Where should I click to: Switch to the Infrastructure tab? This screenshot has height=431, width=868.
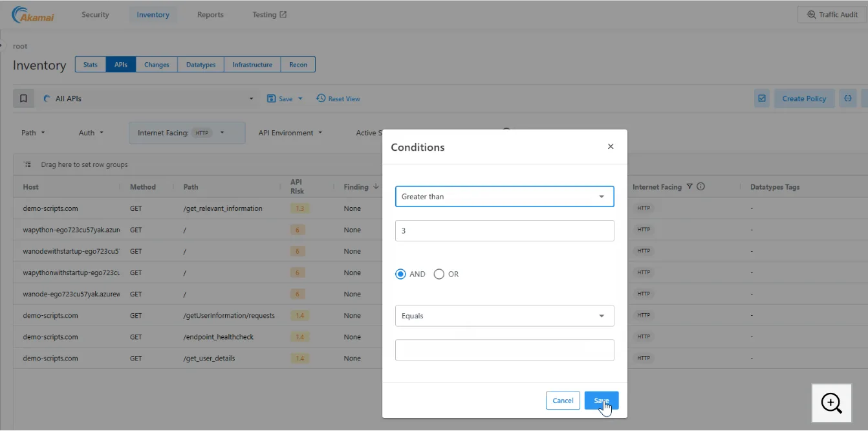[252, 64]
